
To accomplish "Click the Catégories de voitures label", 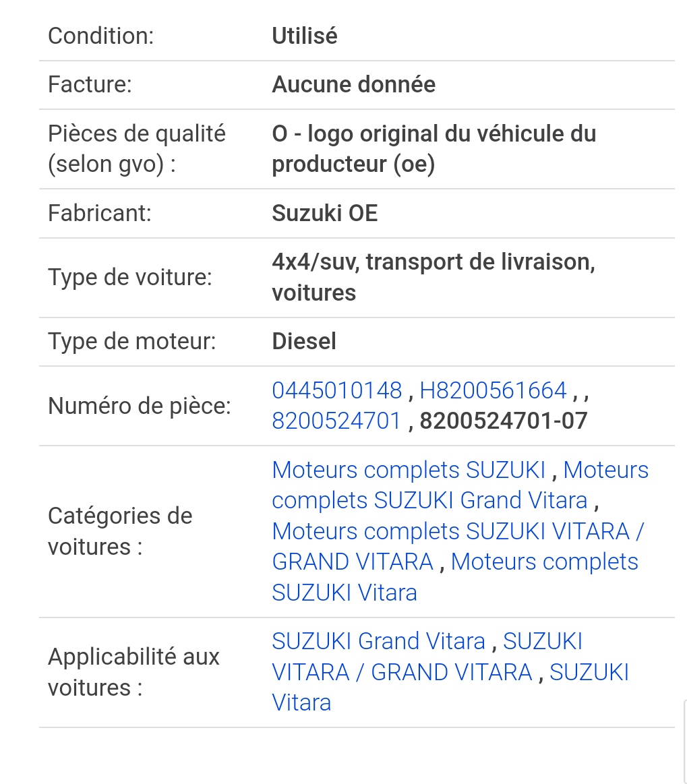I will coord(120,531).
